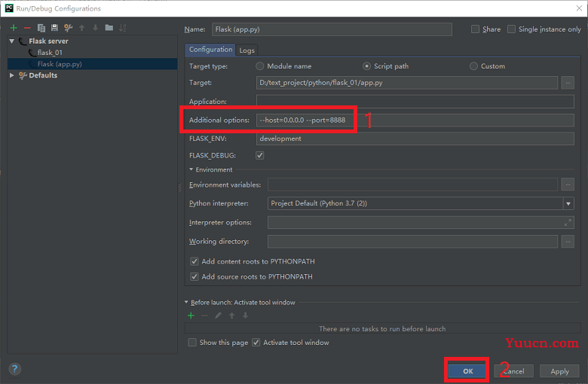
Task: Add a before-launch task
Action: pyautogui.click(x=191, y=315)
